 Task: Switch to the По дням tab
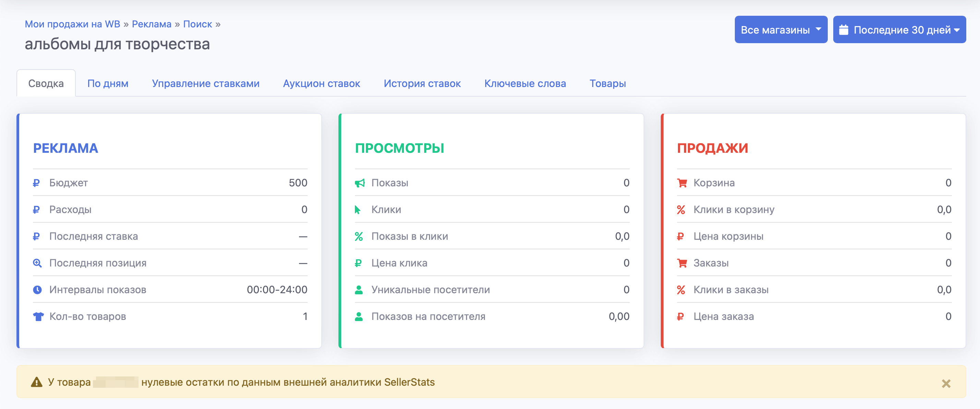[x=108, y=83]
